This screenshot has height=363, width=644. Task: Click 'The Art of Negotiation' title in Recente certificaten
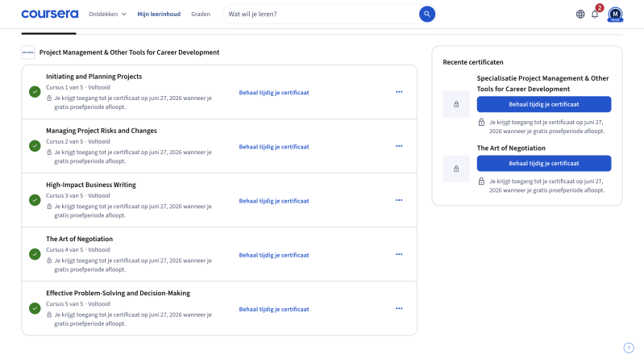click(x=511, y=148)
